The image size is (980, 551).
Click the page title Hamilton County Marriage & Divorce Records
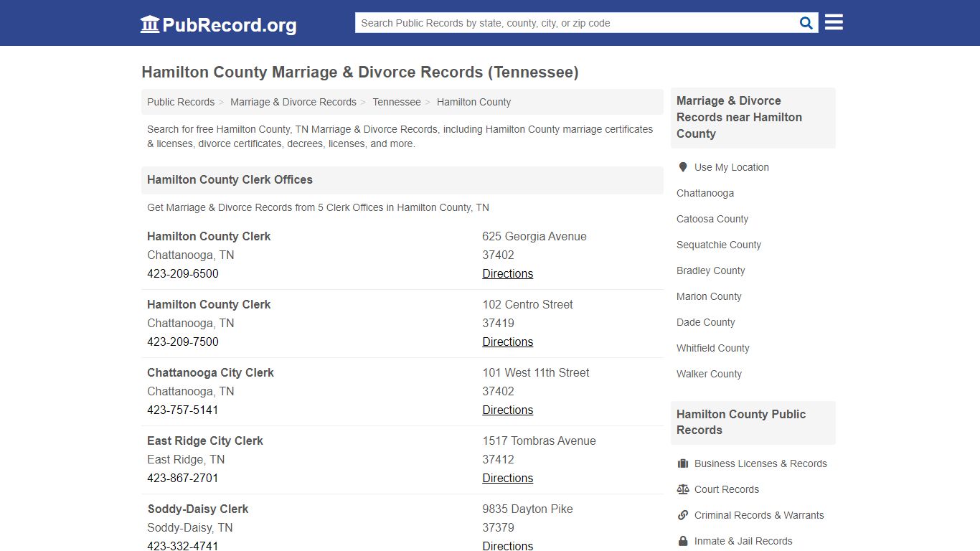[359, 72]
